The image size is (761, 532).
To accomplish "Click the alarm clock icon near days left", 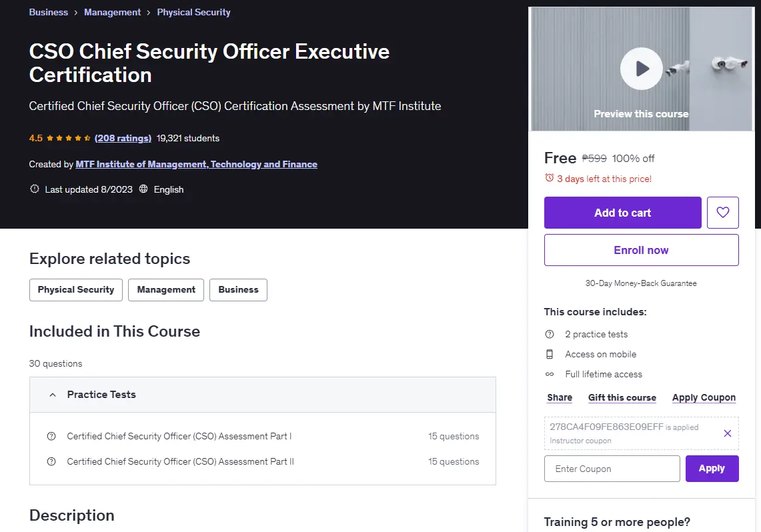I will (x=549, y=178).
